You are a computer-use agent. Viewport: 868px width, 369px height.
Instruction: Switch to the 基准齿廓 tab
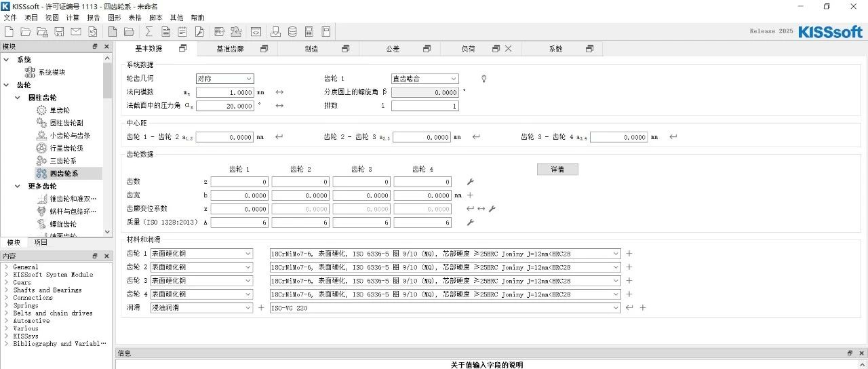click(x=230, y=49)
